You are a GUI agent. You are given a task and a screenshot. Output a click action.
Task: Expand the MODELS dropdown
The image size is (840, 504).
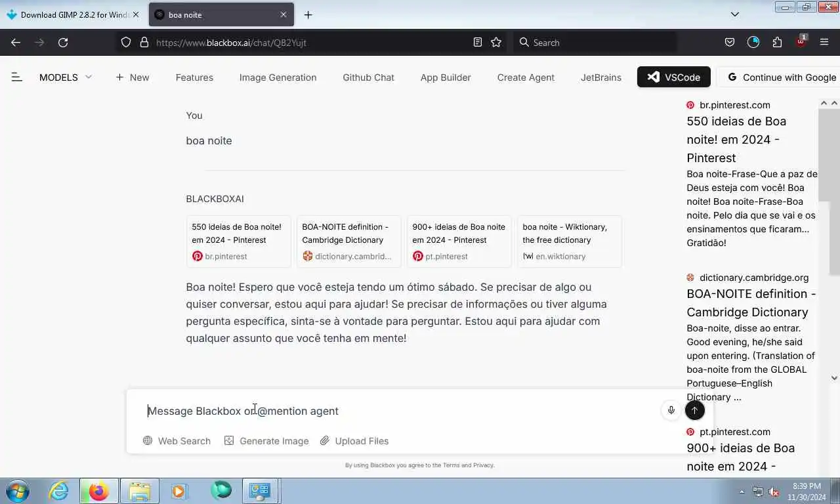tap(66, 77)
